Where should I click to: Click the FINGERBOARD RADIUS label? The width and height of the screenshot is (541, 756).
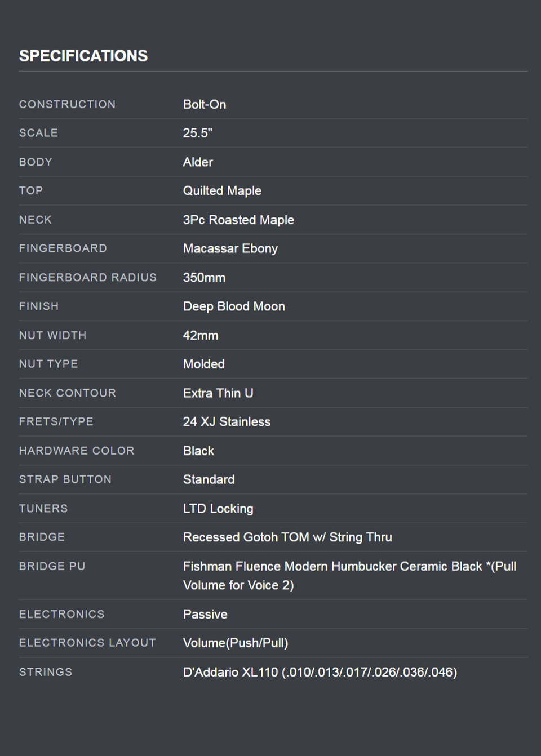tap(87, 278)
